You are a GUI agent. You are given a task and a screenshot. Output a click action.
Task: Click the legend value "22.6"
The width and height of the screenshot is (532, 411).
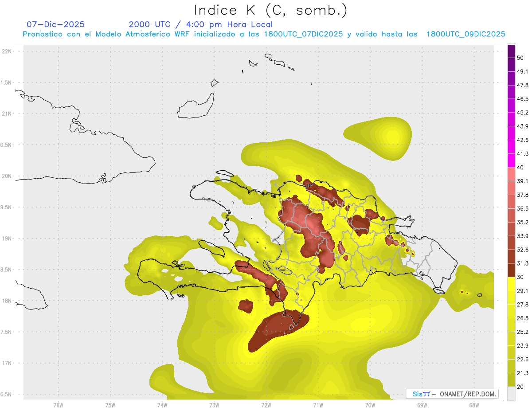tap(523, 360)
